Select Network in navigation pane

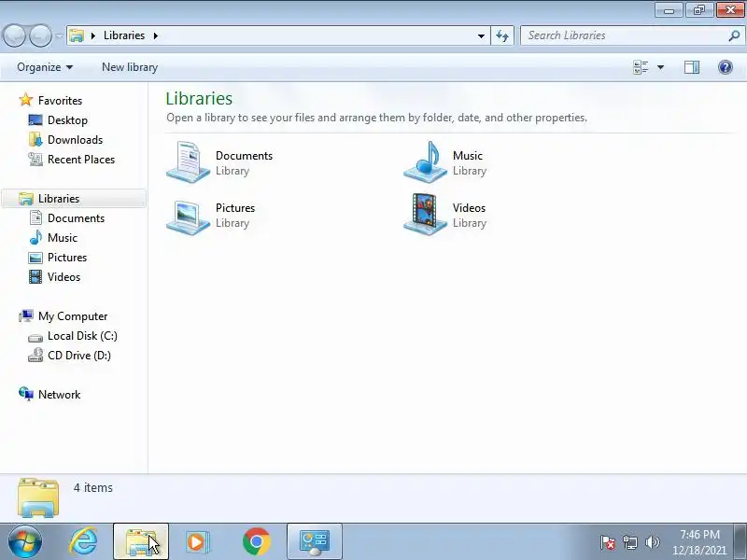click(49, 394)
